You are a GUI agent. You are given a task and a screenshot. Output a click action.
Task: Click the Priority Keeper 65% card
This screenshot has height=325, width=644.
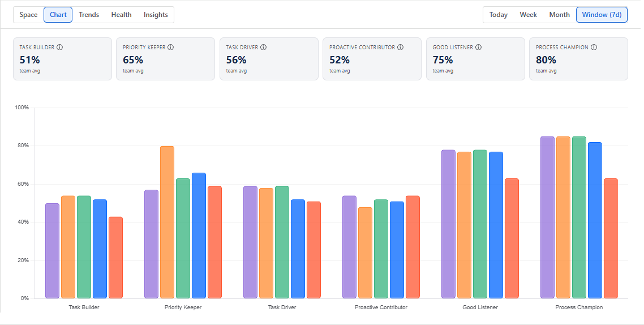(x=165, y=59)
